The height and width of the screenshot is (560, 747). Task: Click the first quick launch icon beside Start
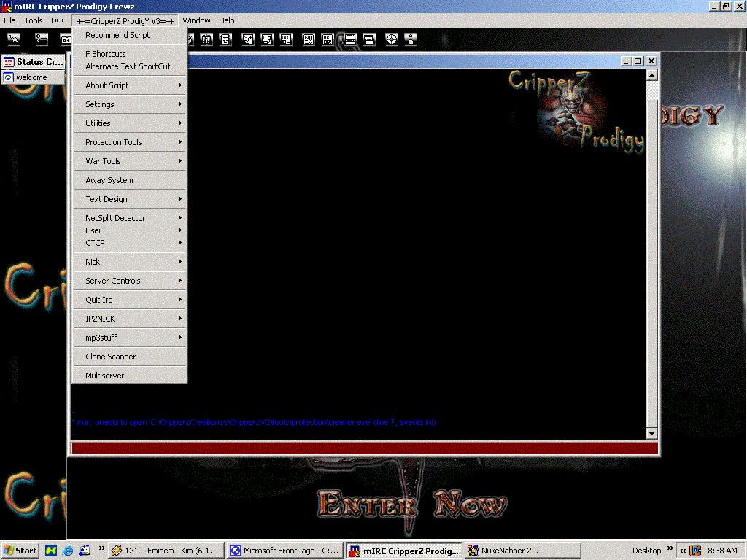[51, 551]
